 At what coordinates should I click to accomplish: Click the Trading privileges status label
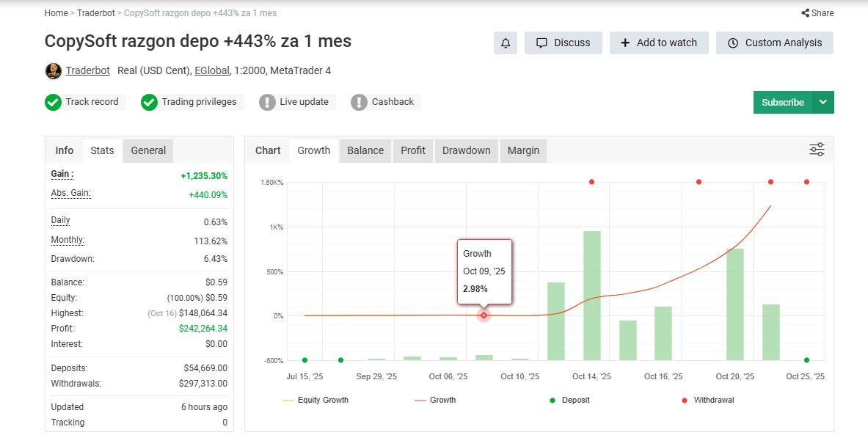tap(199, 102)
